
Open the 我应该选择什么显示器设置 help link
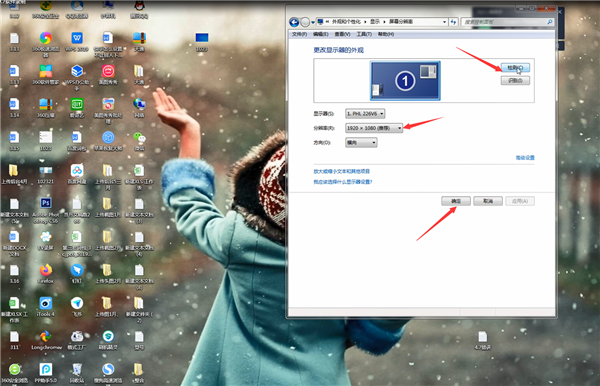(343, 182)
